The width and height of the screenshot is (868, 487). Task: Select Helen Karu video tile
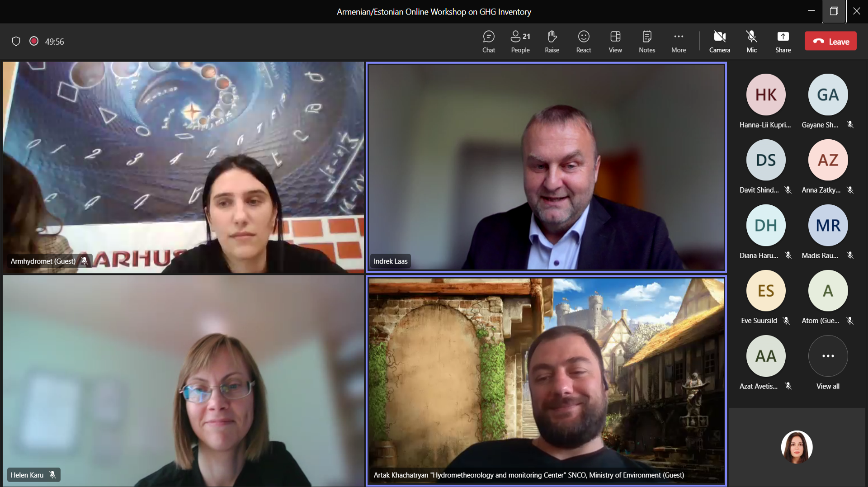(183, 381)
